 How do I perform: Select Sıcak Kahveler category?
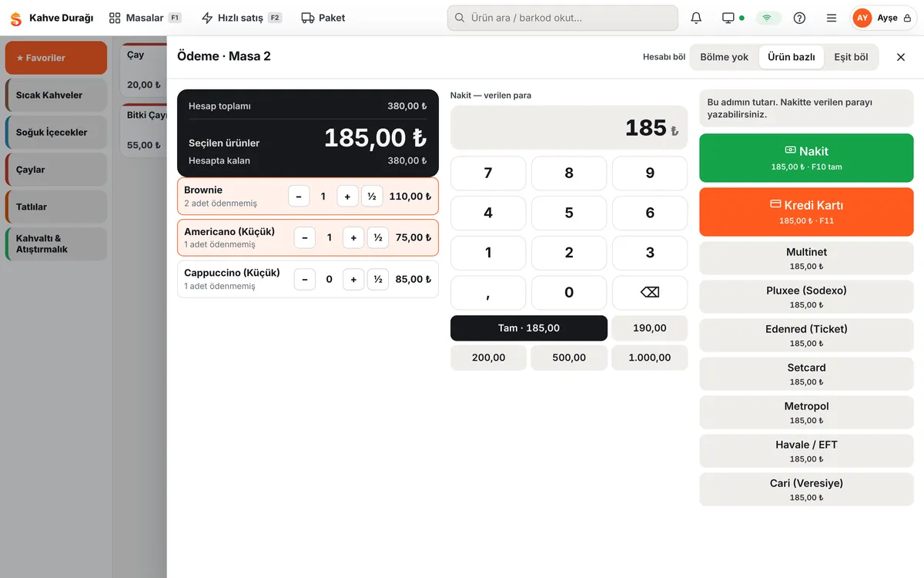[56, 95]
